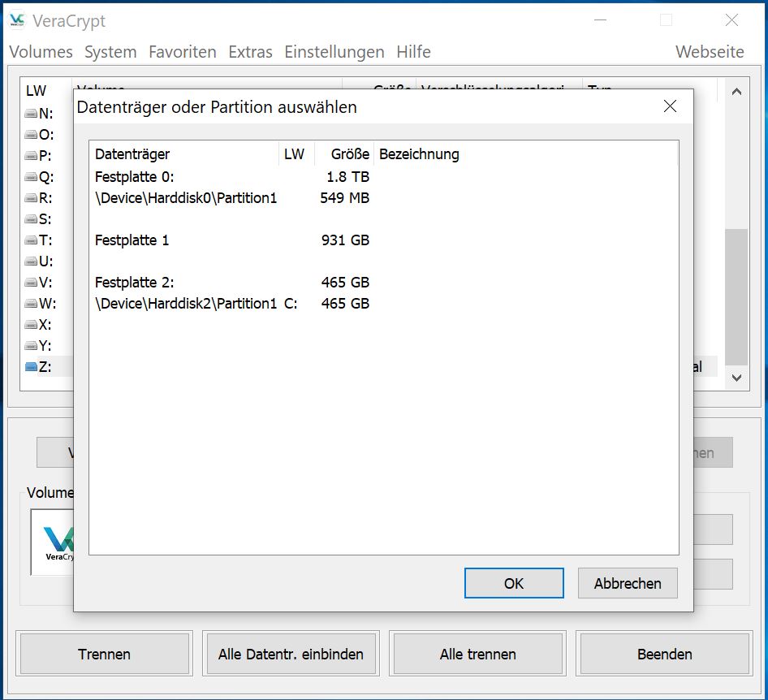
Task: Click the Trennen button
Action: [105, 654]
